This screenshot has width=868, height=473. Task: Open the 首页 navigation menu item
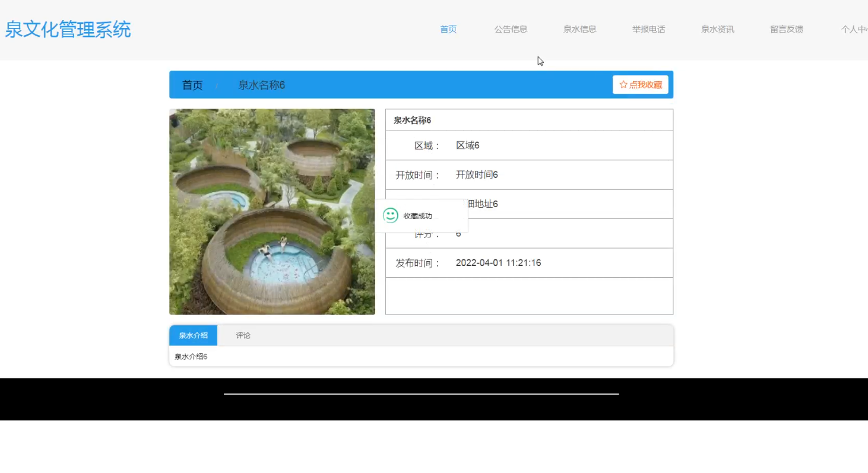pyautogui.click(x=448, y=29)
